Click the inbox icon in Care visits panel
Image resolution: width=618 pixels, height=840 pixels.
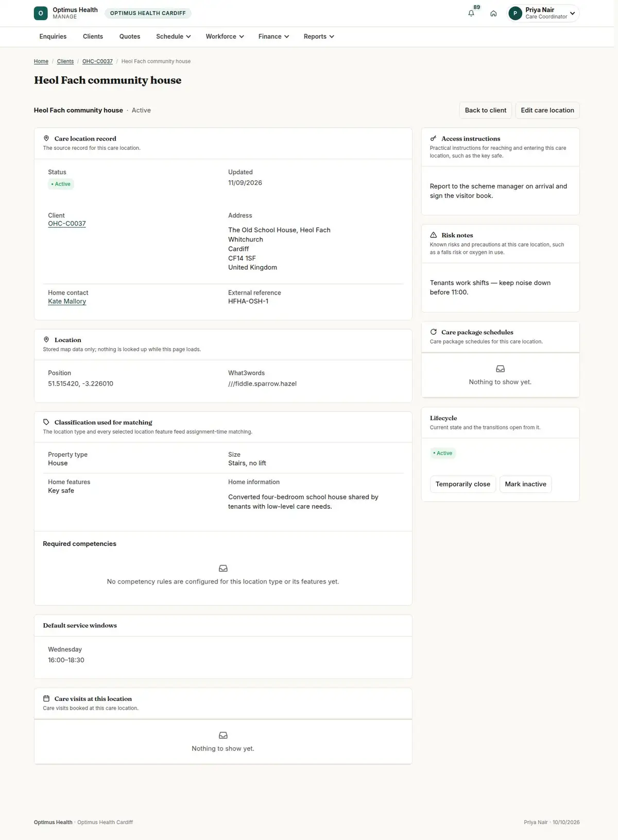click(x=223, y=735)
